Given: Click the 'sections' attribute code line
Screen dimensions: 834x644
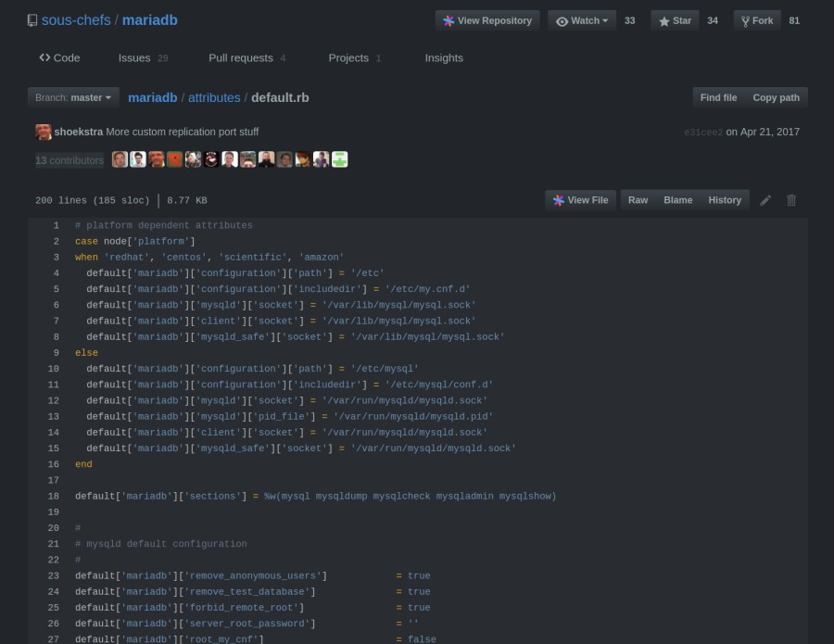Looking at the screenshot, I should coord(315,496).
